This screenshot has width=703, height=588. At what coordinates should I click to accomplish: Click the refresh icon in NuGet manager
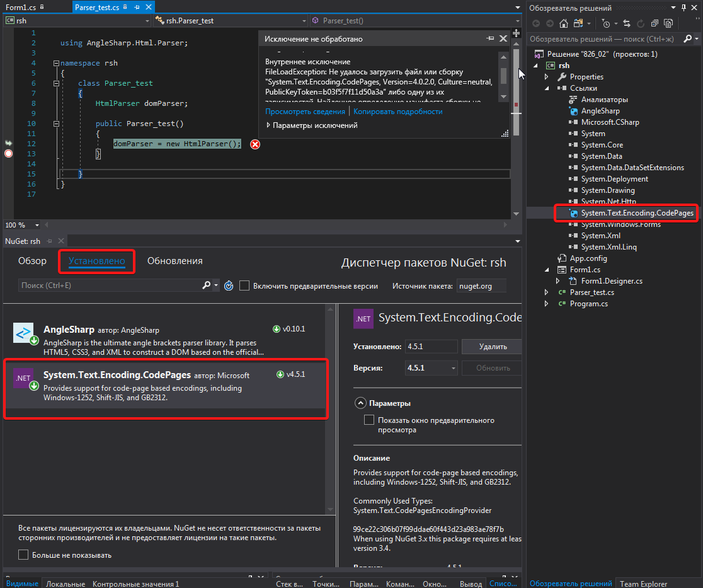coord(229,285)
